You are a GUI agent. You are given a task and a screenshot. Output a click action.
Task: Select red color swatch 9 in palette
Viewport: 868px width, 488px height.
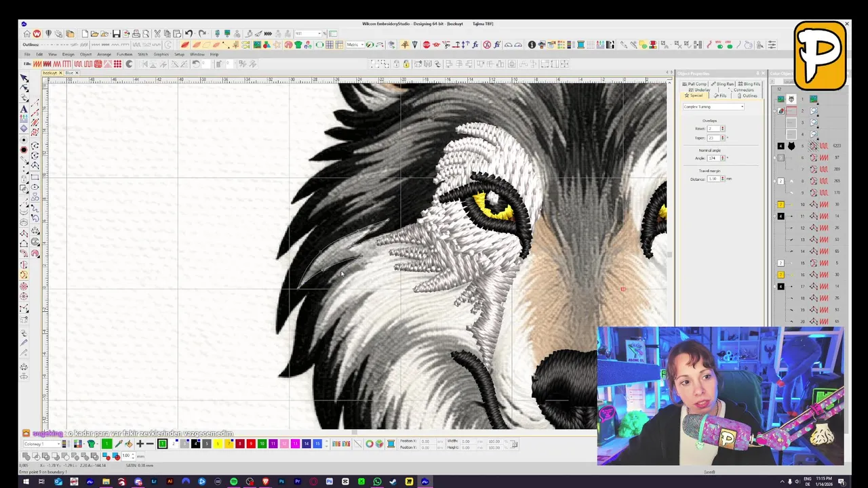click(x=251, y=444)
